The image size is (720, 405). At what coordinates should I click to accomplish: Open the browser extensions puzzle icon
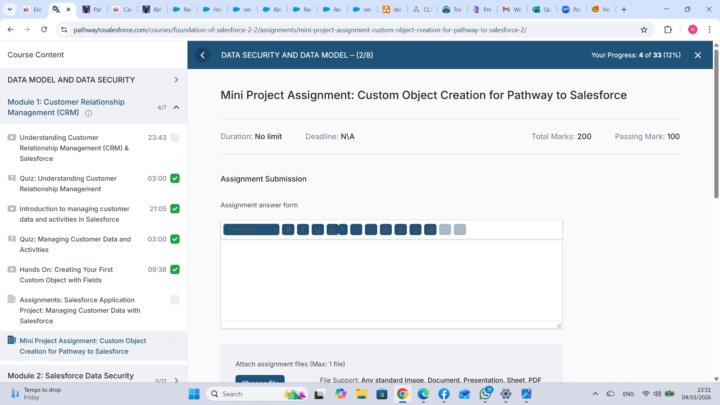click(668, 30)
